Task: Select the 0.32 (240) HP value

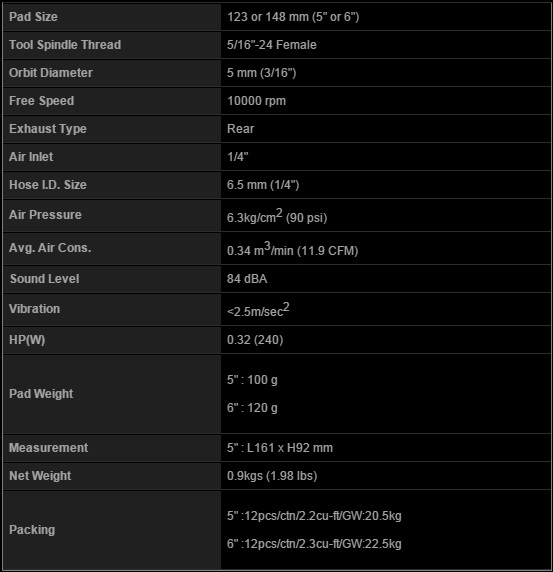Action: [x=255, y=340]
